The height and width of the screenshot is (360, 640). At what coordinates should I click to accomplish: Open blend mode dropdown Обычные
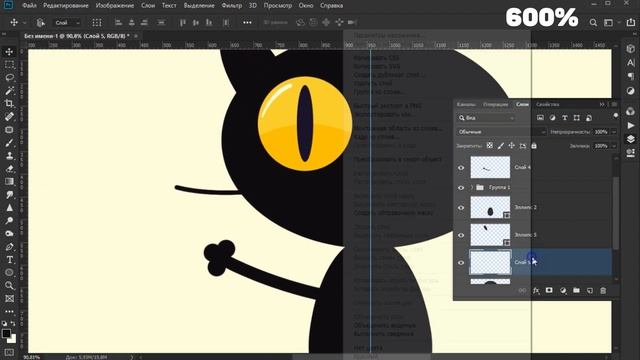point(501,132)
